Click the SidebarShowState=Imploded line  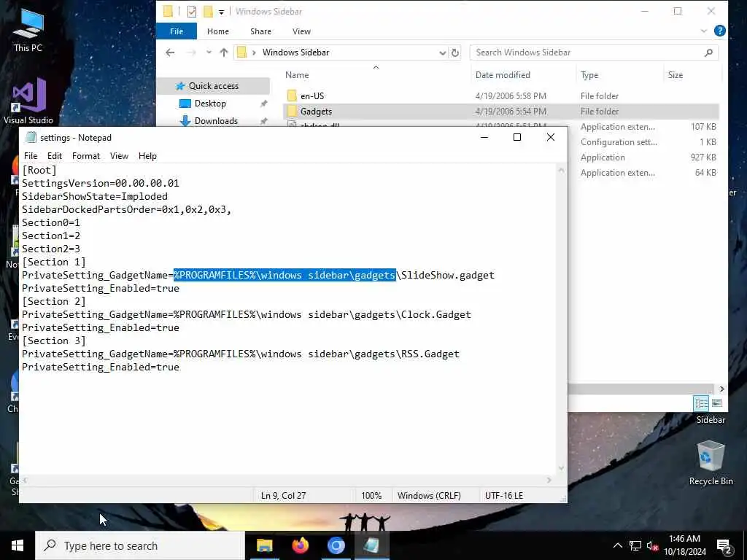[95, 196]
